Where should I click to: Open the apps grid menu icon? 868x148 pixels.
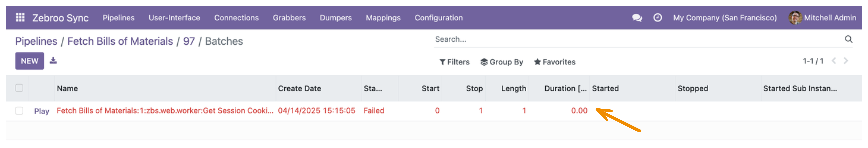pos(20,18)
